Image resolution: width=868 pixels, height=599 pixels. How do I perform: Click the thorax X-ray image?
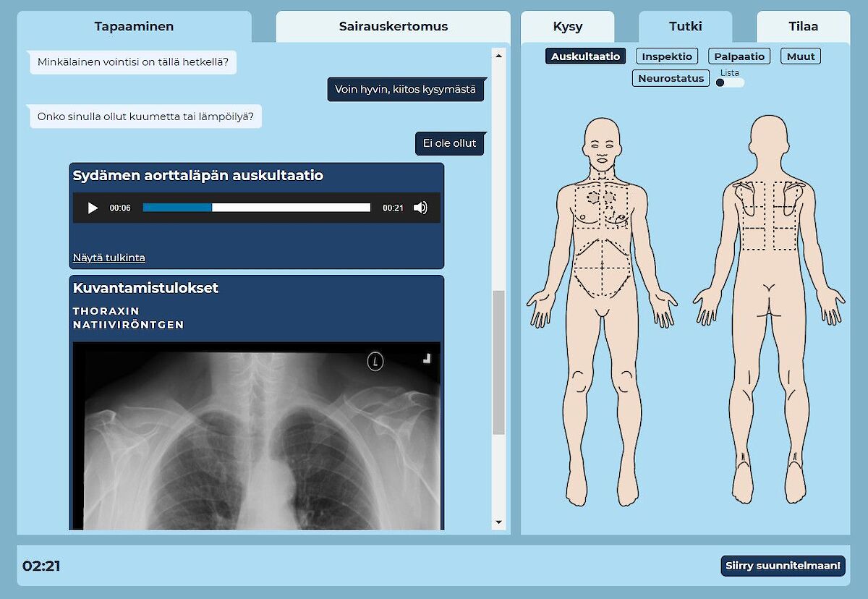[257, 436]
